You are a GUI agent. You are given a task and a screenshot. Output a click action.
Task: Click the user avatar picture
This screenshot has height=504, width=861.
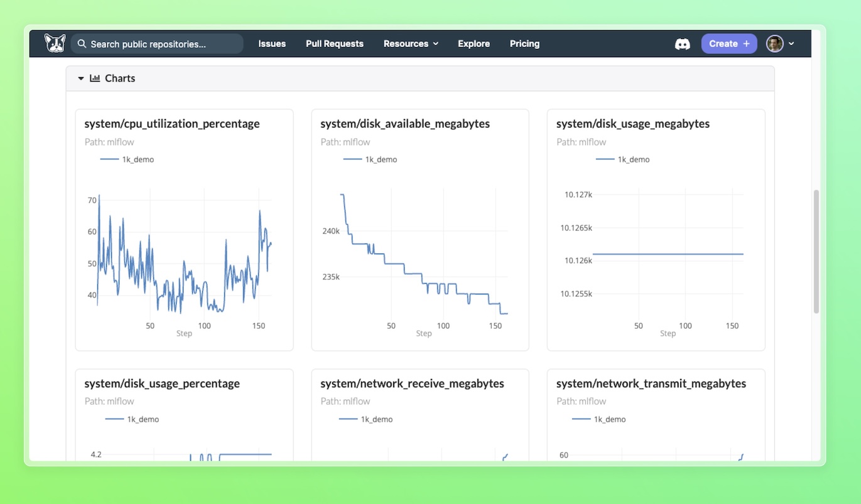[x=774, y=44]
